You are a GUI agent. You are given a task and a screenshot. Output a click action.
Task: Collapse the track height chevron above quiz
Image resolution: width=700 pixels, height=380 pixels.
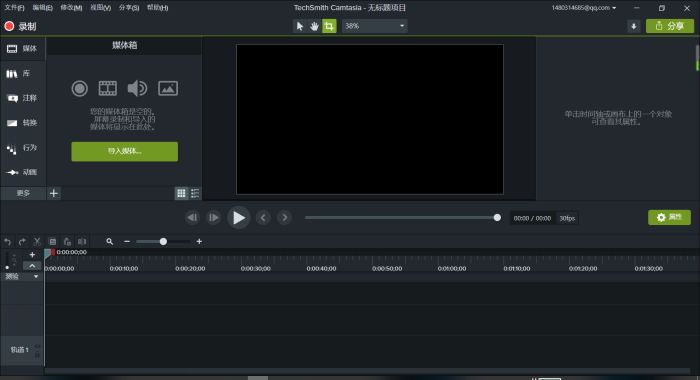32,266
